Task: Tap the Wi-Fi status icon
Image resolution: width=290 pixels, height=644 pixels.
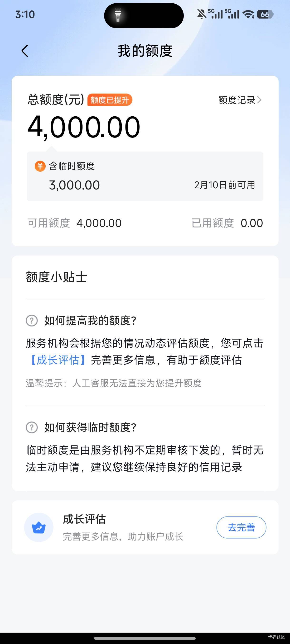Action: click(x=249, y=14)
